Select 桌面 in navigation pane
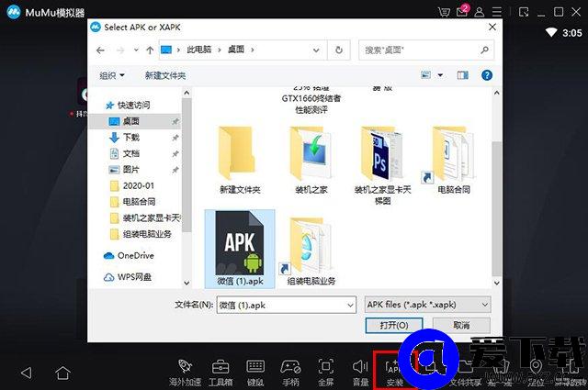This screenshot has width=588, height=390. tap(135, 121)
